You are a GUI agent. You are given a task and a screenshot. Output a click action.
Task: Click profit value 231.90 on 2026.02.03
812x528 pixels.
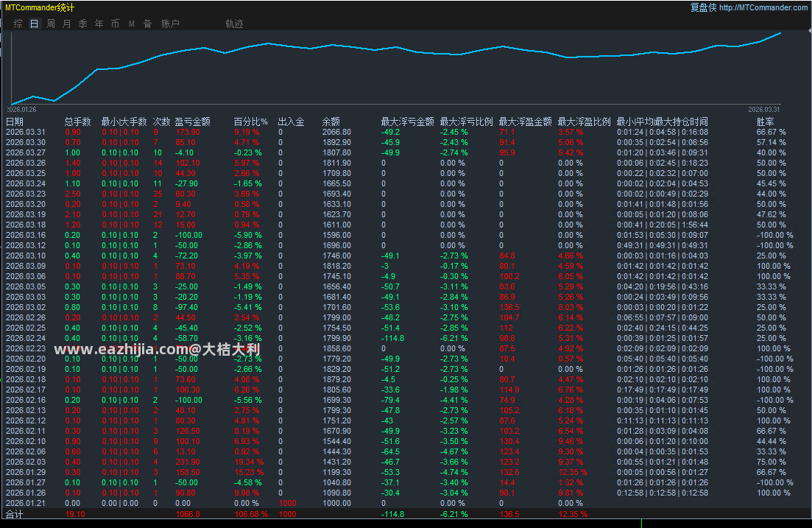click(x=188, y=462)
